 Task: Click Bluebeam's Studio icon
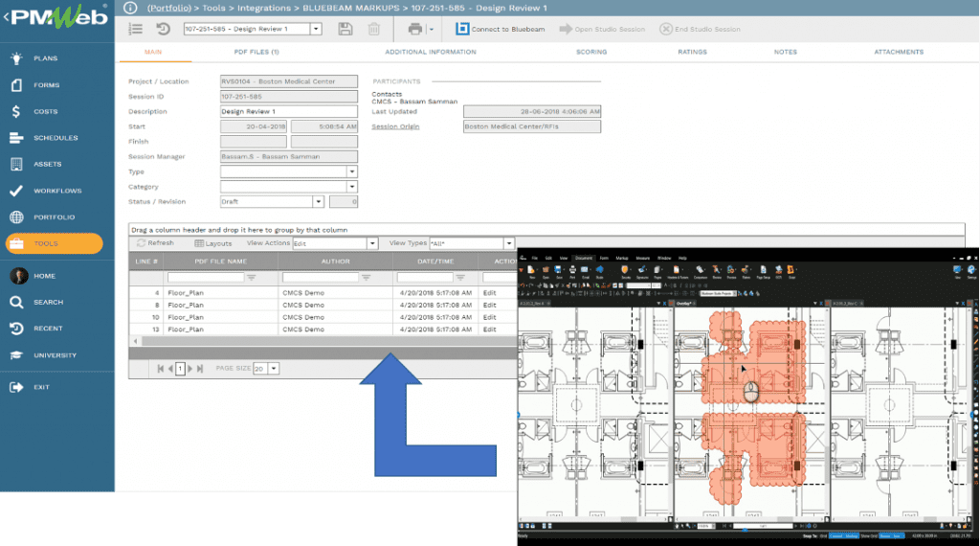pos(599,271)
